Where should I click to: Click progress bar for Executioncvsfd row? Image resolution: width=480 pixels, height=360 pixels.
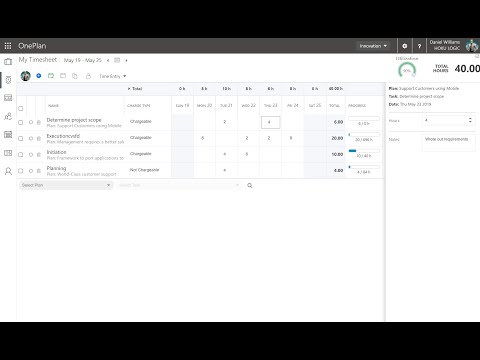pyautogui.click(x=364, y=135)
